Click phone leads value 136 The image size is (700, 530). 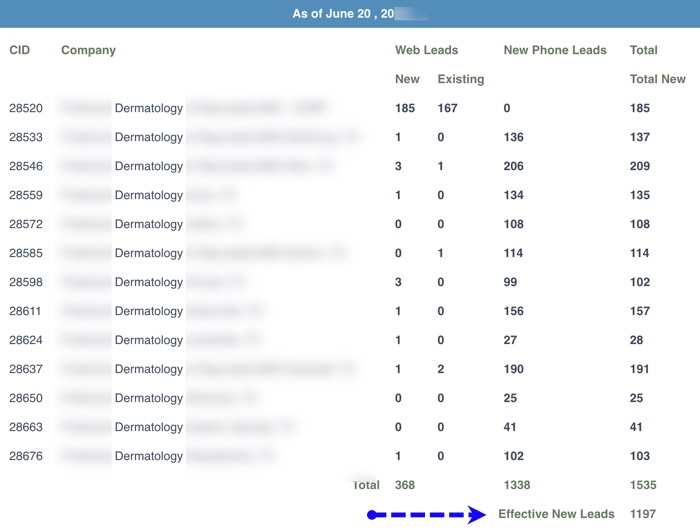click(513, 137)
